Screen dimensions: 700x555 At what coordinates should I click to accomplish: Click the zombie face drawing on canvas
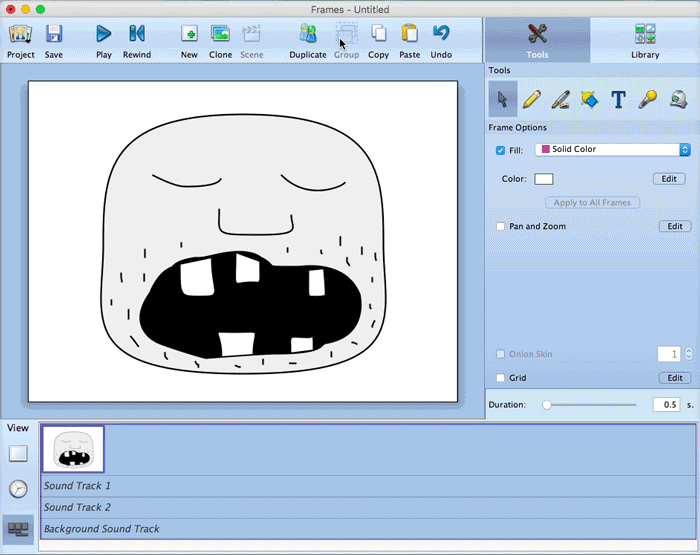[244, 244]
